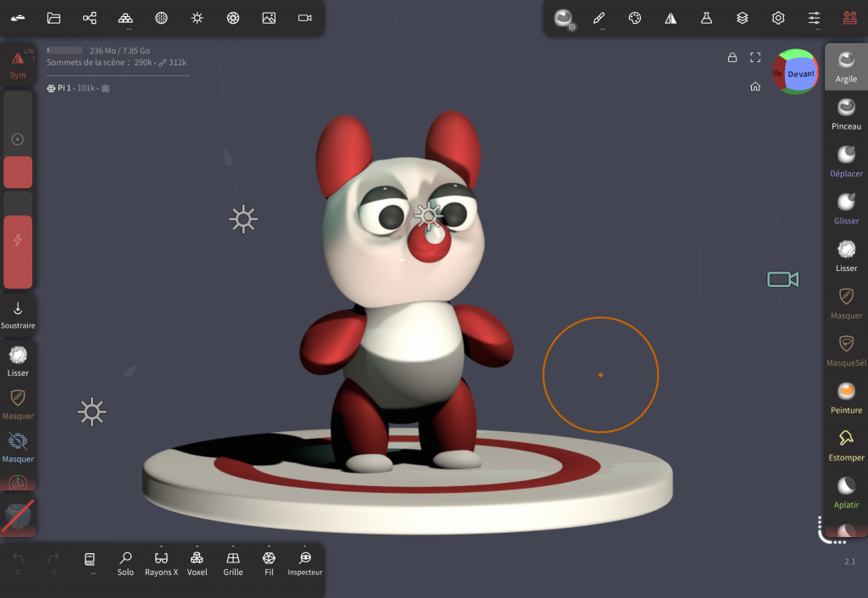Toggle Sym symmetry on the left panel

pos(18,64)
